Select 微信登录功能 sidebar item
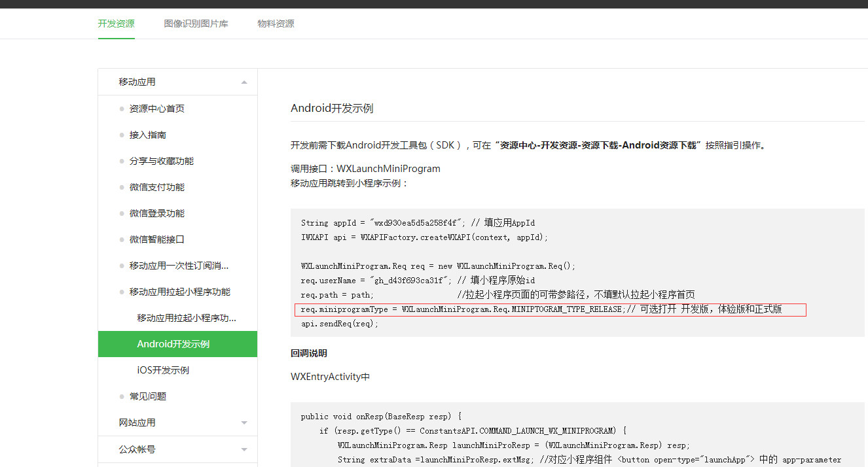The image size is (868, 467). [157, 213]
